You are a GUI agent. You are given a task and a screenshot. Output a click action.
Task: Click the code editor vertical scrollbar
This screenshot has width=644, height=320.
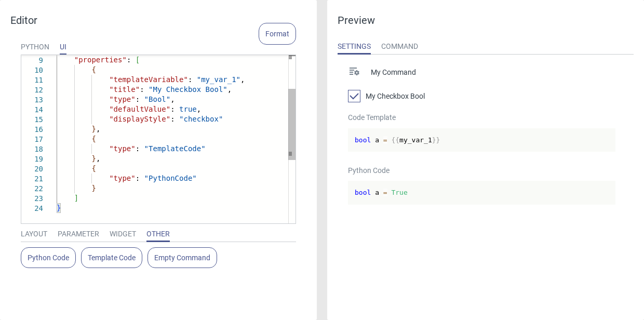[x=292, y=124]
